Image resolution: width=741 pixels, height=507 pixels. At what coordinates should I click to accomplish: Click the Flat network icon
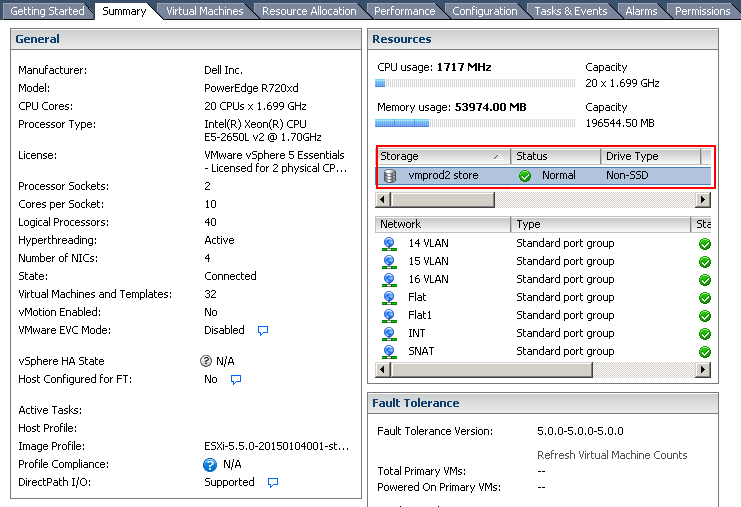(x=389, y=297)
